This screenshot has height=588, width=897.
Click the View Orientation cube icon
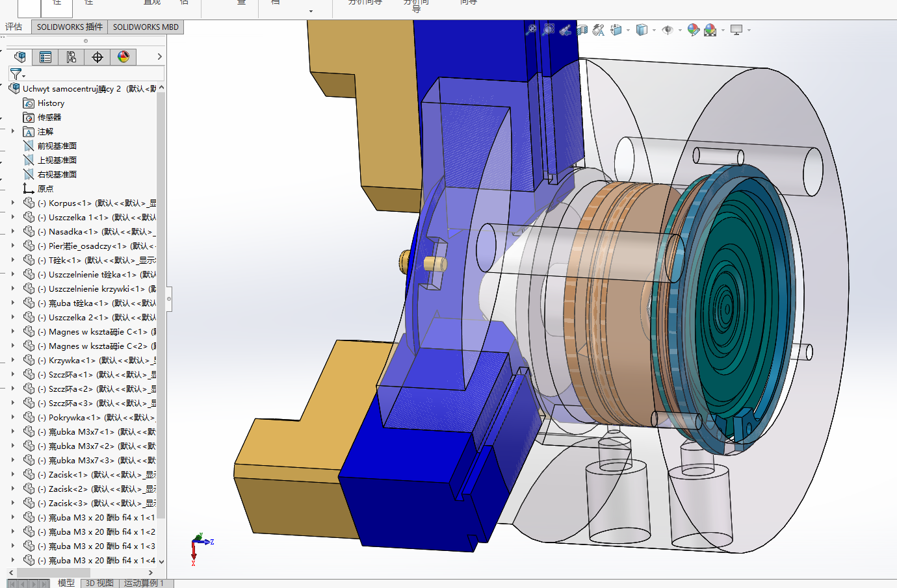pyautogui.click(x=616, y=29)
